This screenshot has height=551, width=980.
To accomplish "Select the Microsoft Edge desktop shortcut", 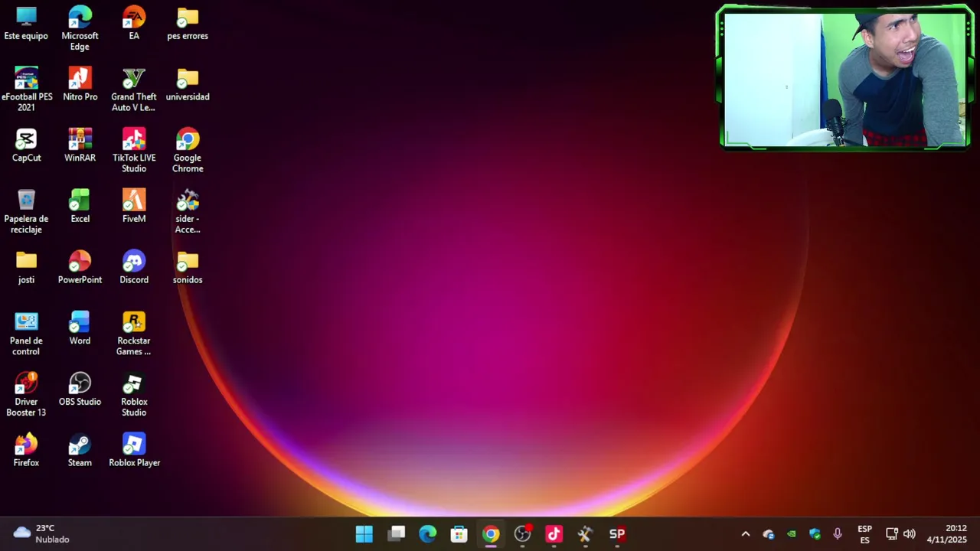I will click(x=80, y=28).
